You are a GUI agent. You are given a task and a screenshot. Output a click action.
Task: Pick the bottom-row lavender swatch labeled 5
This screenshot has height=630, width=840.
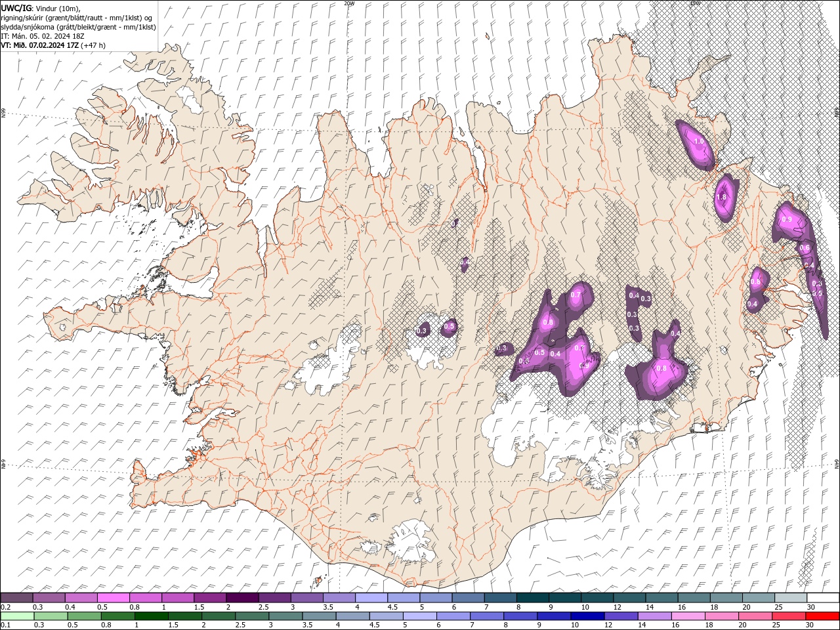click(x=419, y=616)
